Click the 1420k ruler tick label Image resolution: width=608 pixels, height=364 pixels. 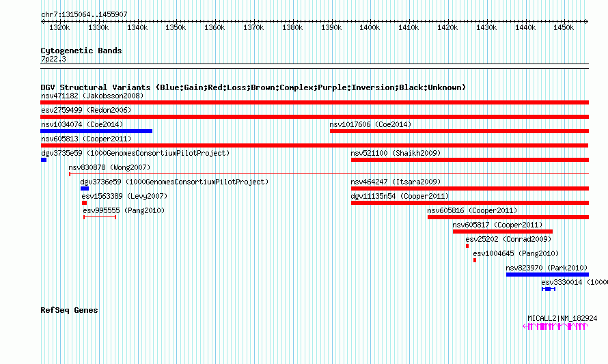[447, 27]
